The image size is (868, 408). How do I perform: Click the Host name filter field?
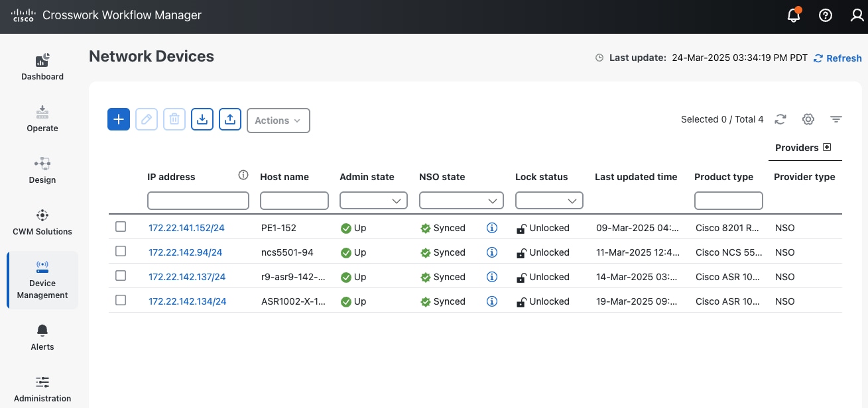(x=294, y=201)
